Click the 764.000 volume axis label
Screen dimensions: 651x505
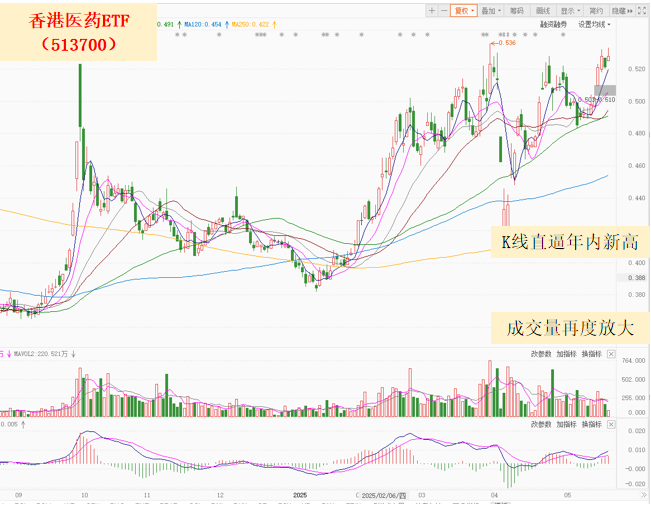pos(634,360)
